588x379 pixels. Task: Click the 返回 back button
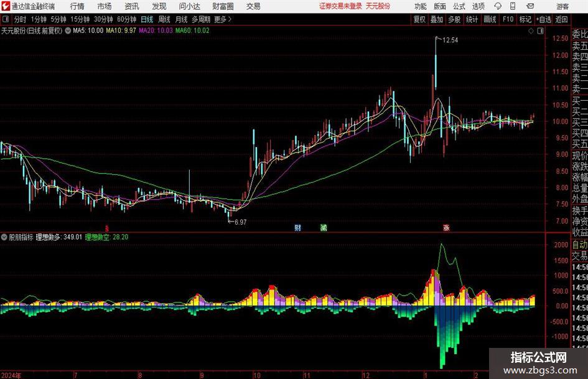pyautogui.click(x=561, y=19)
